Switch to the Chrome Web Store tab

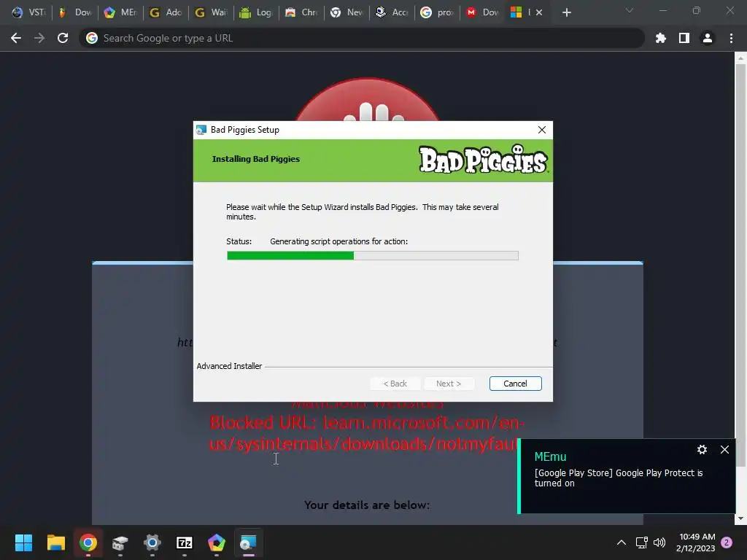(x=301, y=12)
